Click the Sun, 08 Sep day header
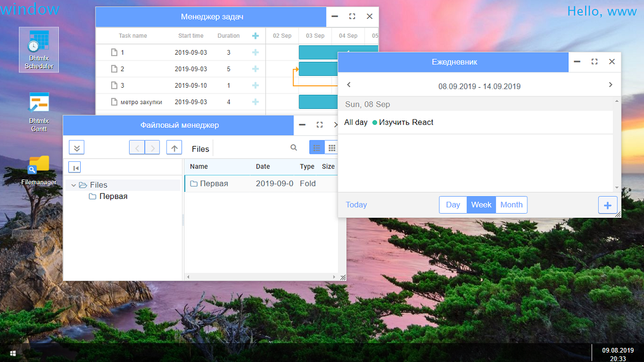The width and height of the screenshot is (644, 362). click(x=475, y=104)
